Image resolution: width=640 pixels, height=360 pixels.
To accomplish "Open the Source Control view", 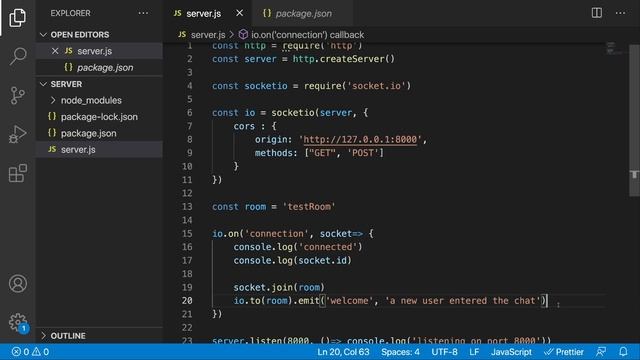I will [18, 96].
